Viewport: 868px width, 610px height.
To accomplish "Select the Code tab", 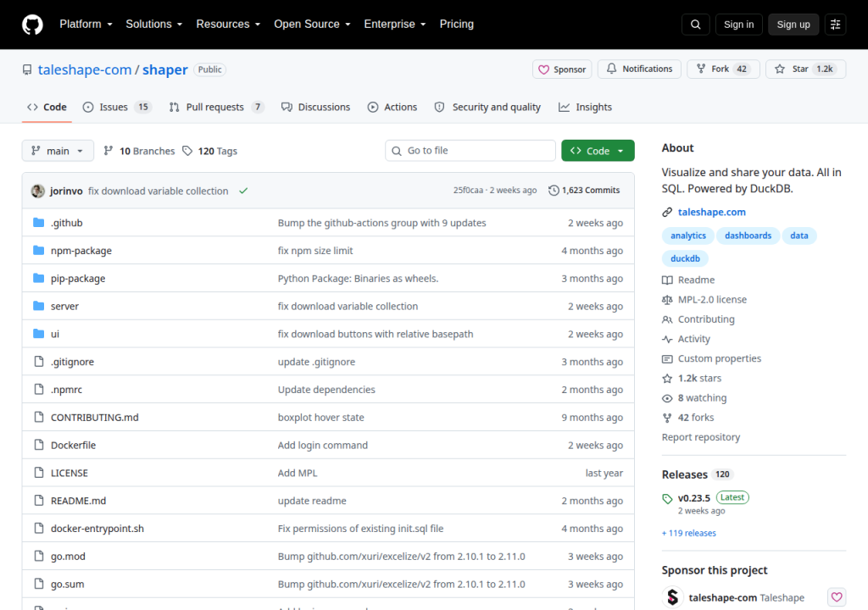I will [x=47, y=108].
